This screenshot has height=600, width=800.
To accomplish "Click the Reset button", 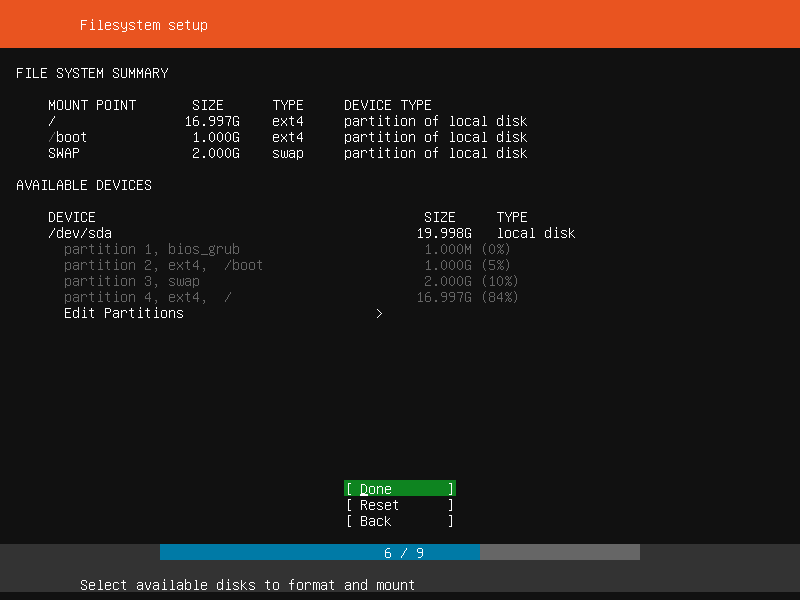I will pyautogui.click(x=398, y=505).
